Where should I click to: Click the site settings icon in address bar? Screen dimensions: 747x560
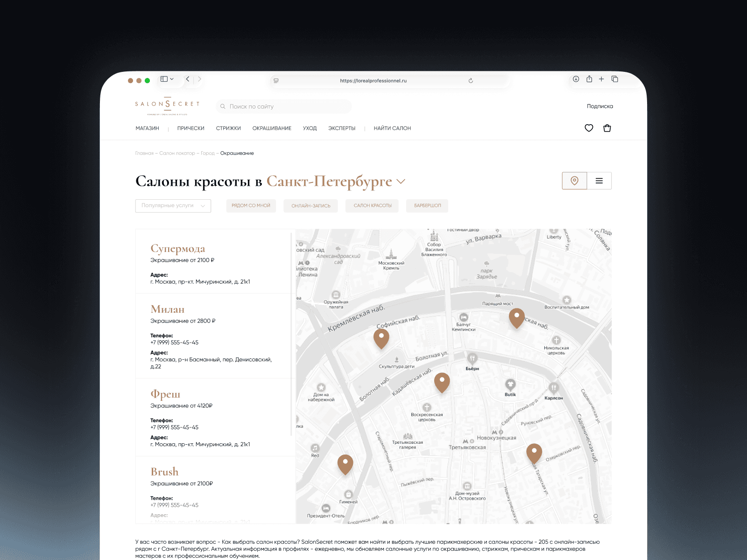coord(276,81)
